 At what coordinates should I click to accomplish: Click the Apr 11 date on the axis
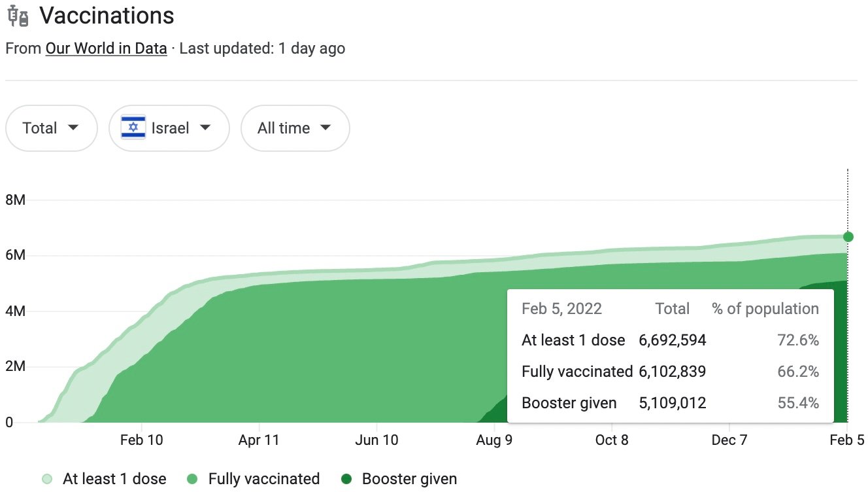pos(259,440)
